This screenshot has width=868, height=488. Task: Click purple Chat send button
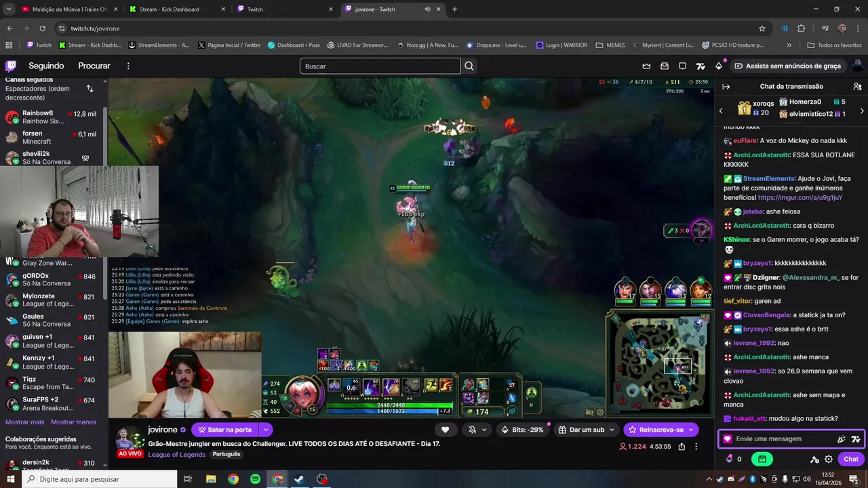point(851,459)
